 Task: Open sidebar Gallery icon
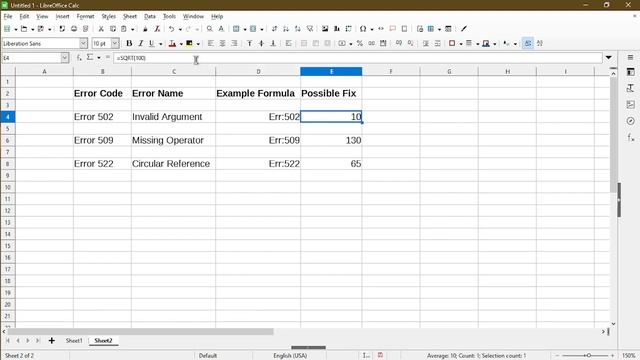click(631, 104)
